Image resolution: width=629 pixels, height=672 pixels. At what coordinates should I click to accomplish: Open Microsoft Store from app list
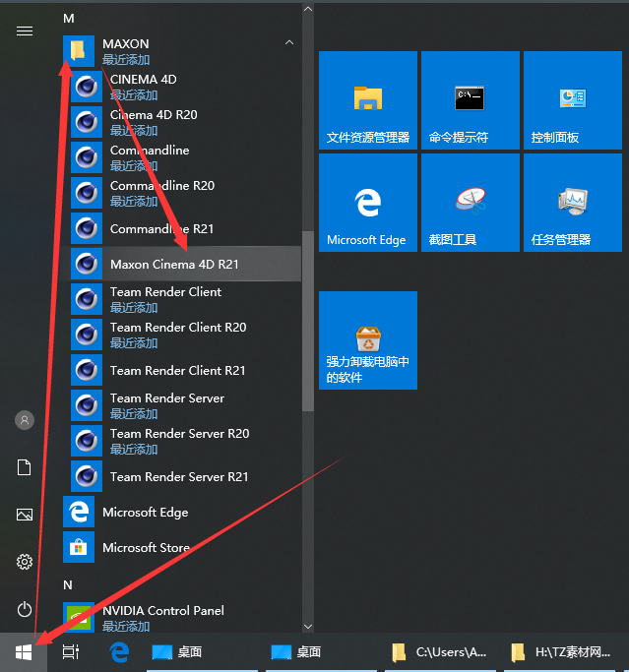(x=146, y=547)
